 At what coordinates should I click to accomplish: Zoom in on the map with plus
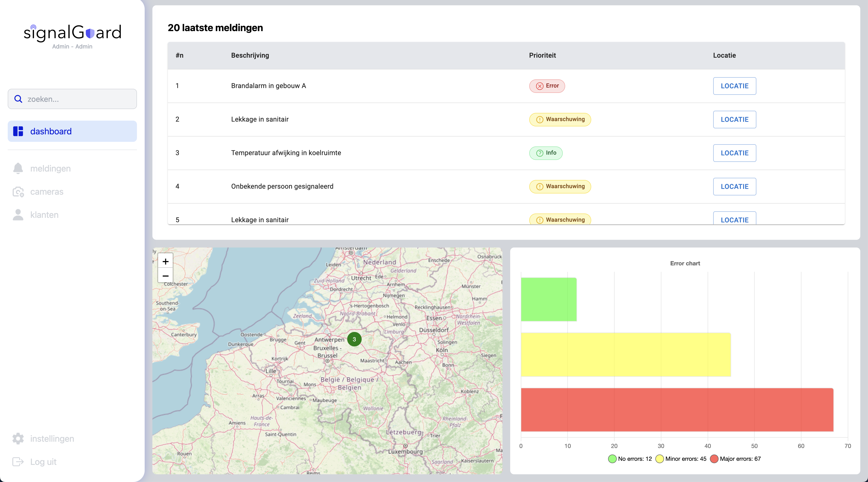pyautogui.click(x=165, y=261)
